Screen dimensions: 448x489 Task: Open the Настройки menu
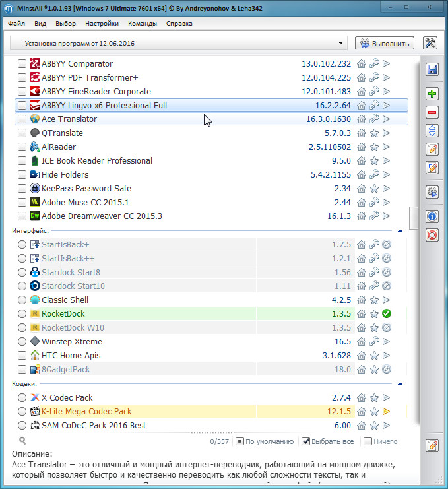pyautogui.click(x=102, y=24)
